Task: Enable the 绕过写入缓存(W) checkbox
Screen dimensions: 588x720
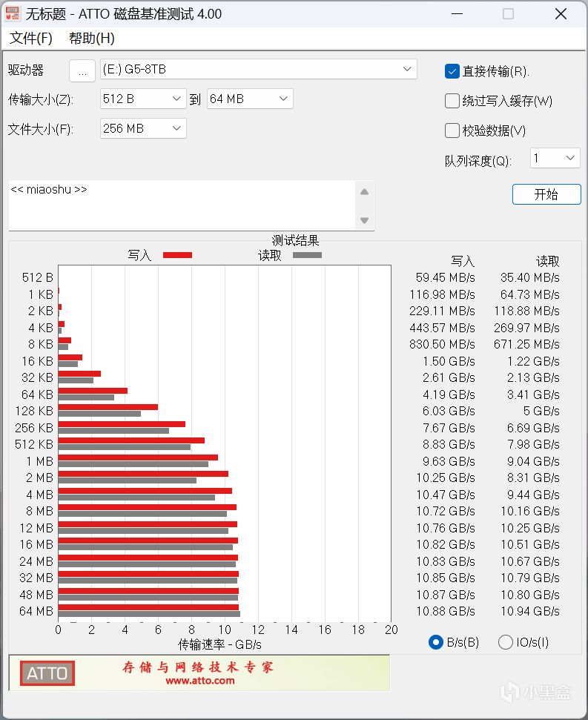Action: pyautogui.click(x=452, y=101)
